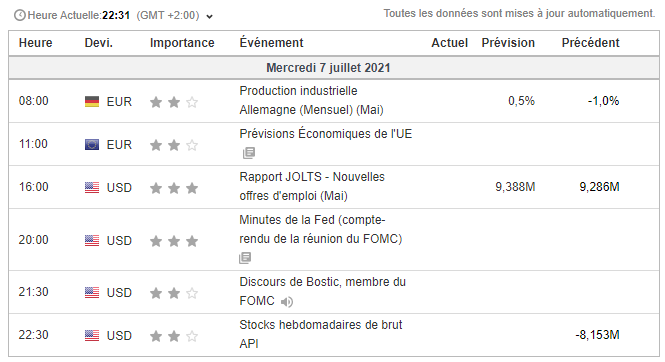This screenshot has height=362, width=665.
Task: Open Stocks hebdomadaires de brut API event
Action: [x=321, y=334]
